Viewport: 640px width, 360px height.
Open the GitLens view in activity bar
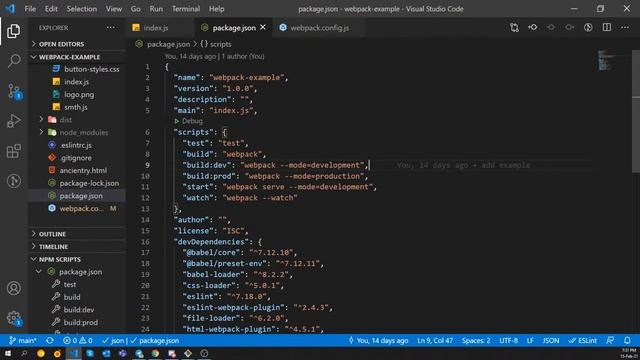coord(13,181)
